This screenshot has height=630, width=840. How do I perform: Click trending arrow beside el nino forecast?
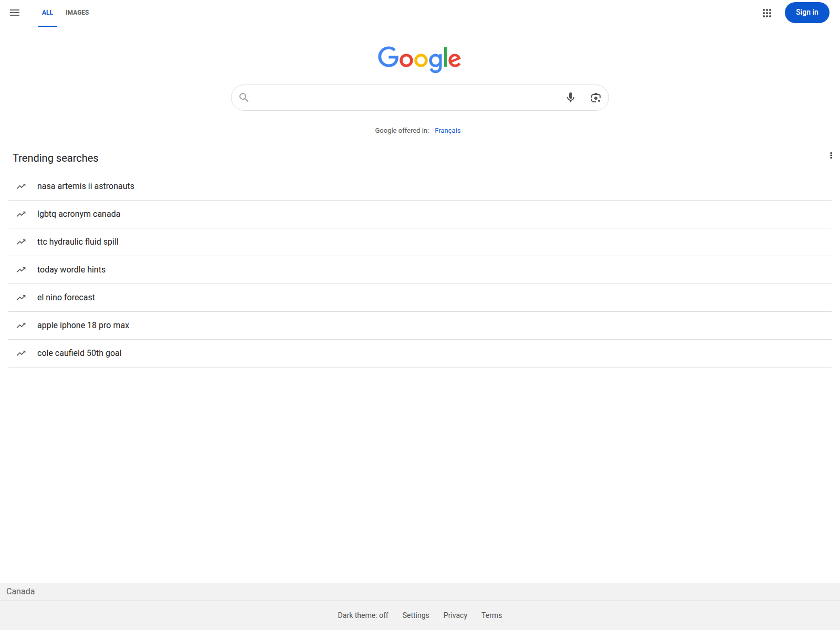coord(21,298)
